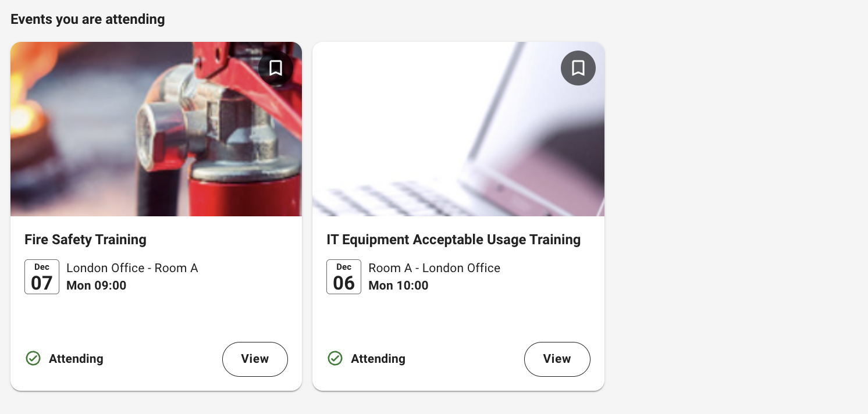Click the green check icon on IT Equipment card
The image size is (868, 414).
click(x=335, y=358)
